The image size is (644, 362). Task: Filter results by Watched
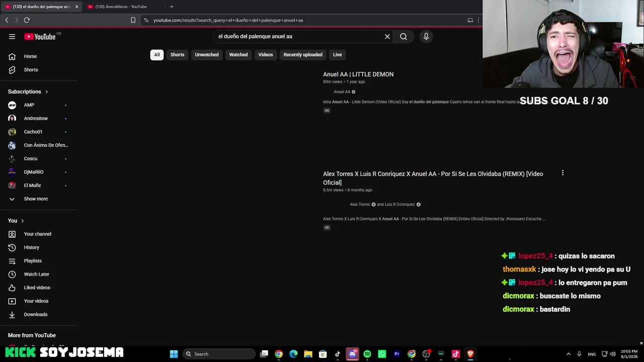click(238, 55)
